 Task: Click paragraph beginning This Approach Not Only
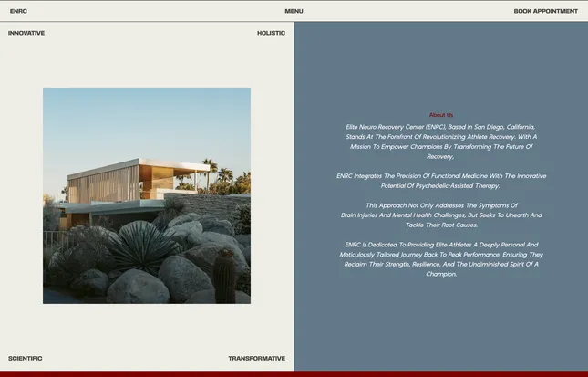click(x=441, y=215)
